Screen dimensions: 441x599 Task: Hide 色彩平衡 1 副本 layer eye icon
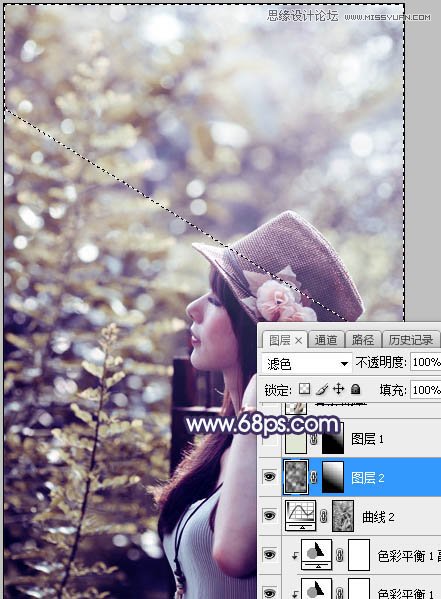click(269, 554)
